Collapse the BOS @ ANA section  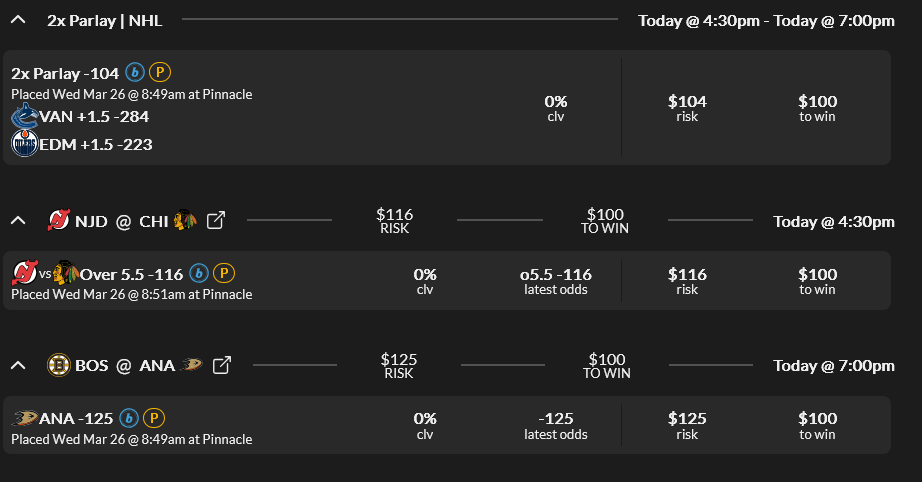point(18,365)
